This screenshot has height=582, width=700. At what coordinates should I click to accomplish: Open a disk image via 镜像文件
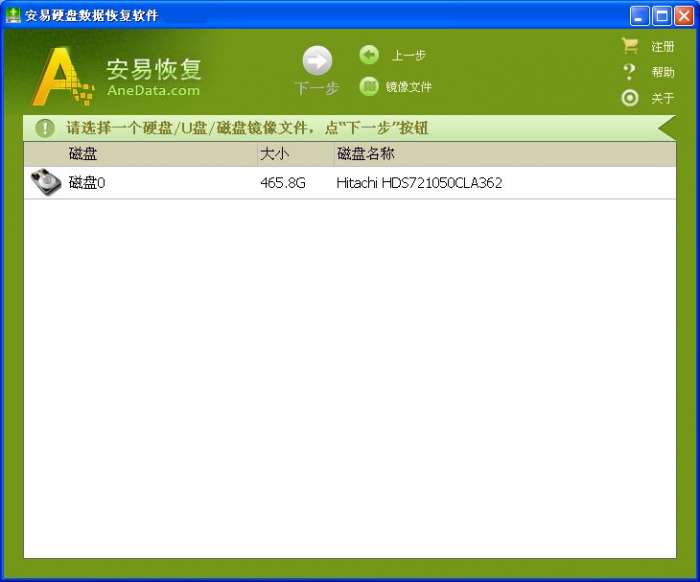coord(408,87)
